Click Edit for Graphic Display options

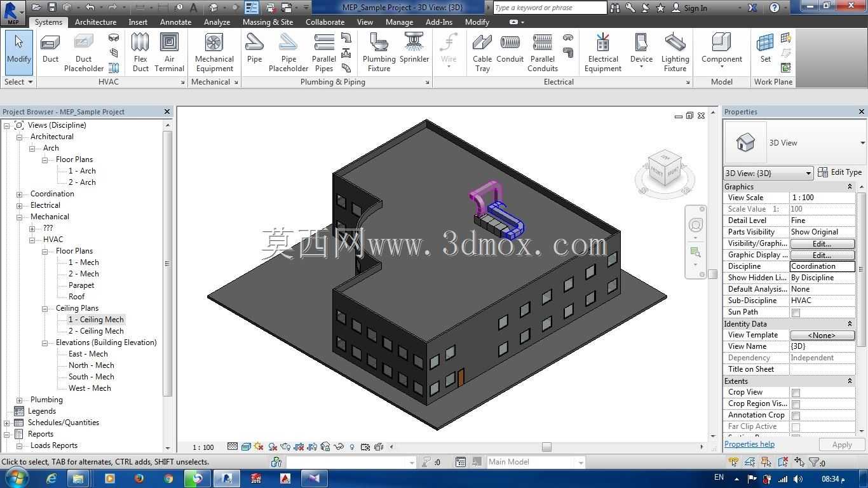coord(822,255)
